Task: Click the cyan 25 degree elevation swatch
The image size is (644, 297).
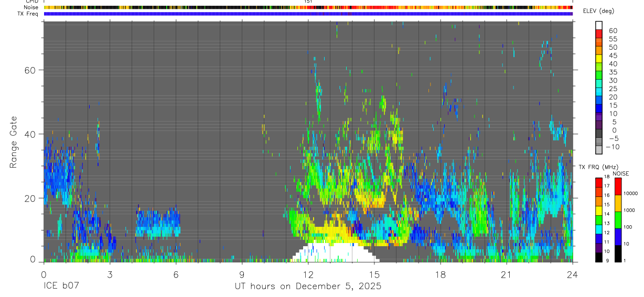Action: 598,92
